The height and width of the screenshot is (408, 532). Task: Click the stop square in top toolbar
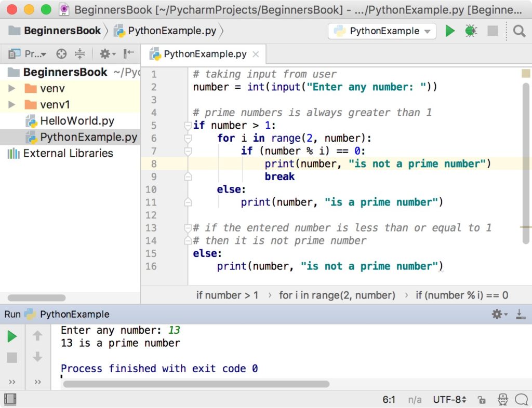[493, 31]
